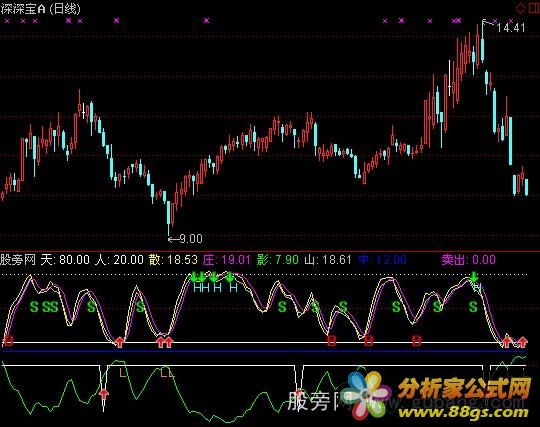Click the 天: 80.00 parameter label
The image size is (540, 427).
click(65, 260)
